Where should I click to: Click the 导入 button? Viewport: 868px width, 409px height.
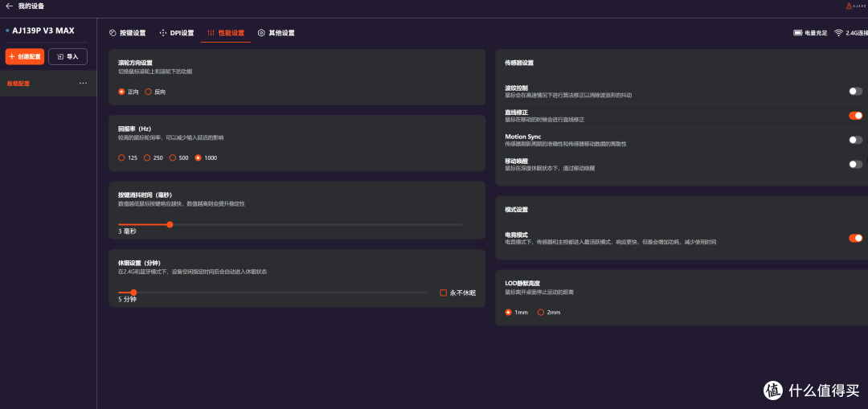coord(68,56)
